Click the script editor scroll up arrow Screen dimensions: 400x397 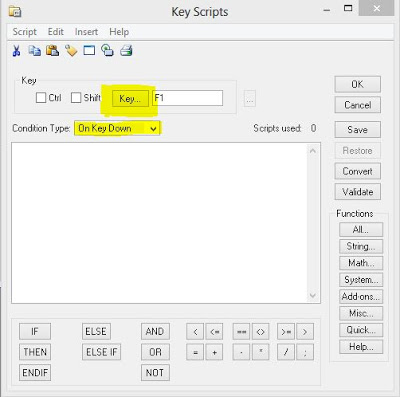(313, 151)
